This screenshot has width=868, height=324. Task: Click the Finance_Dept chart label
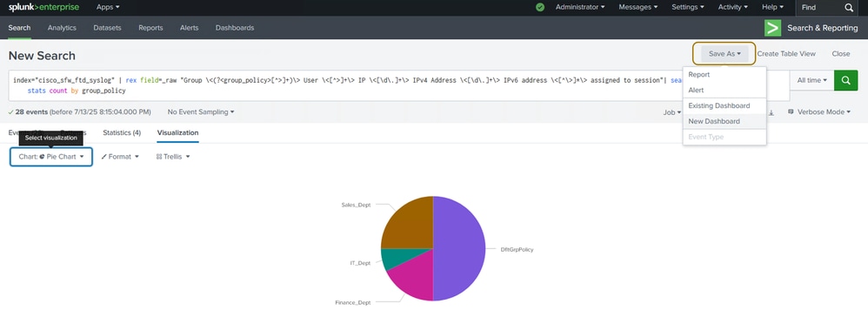(x=353, y=303)
